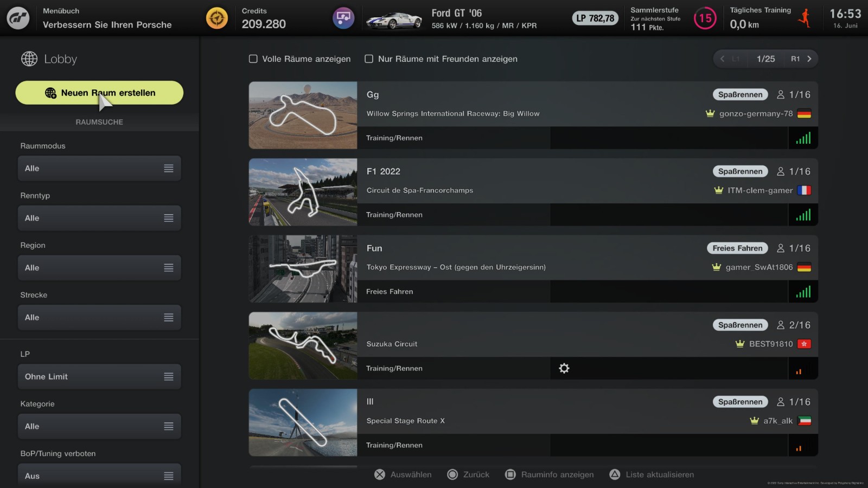Enable 'Volle Räume anzeigen' checkbox
Image resolution: width=868 pixels, height=488 pixels.
tap(253, 59)
